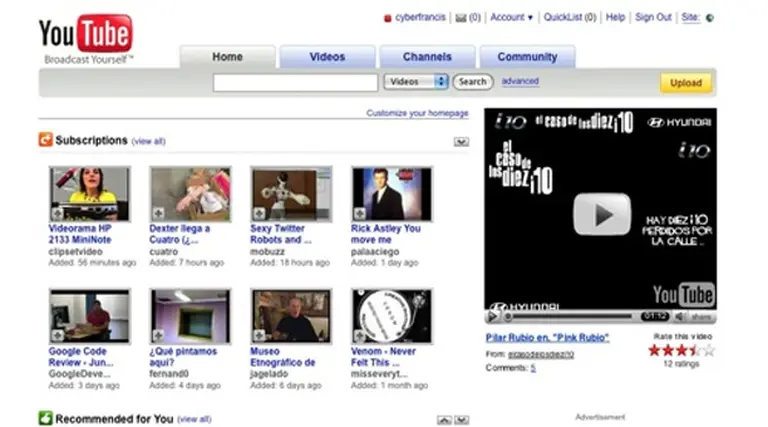Screen dimensions: 768x427
Task: Rate the video five stars
Action: 709,350
